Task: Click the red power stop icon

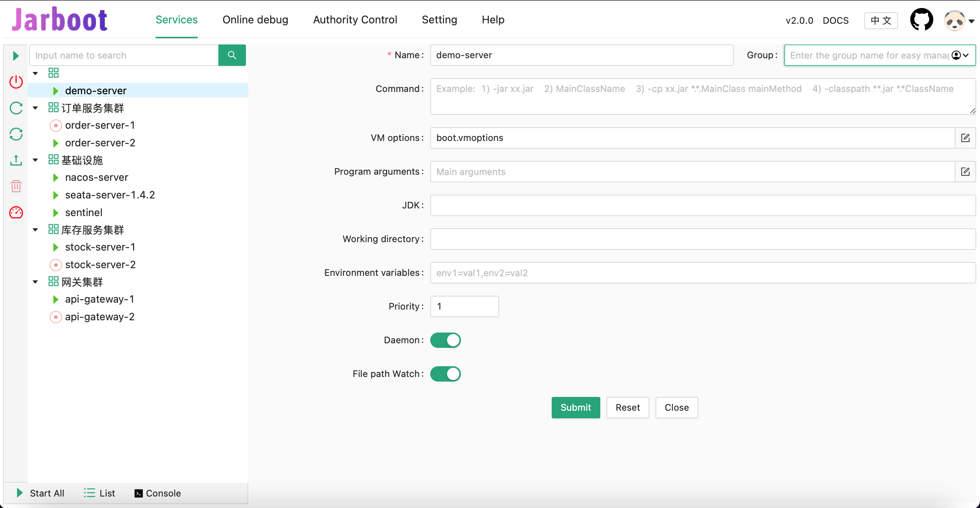Action: 16,82
